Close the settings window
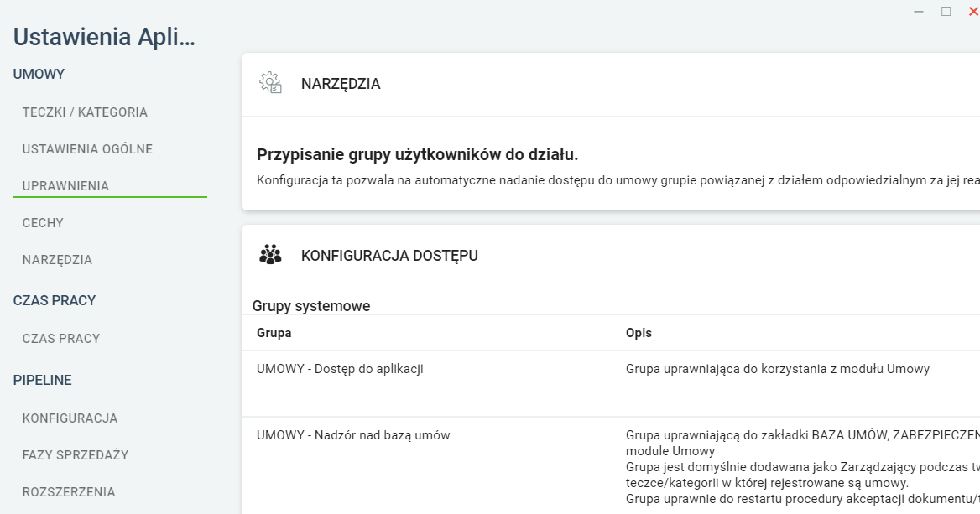The width and height of the screenshot is (980, 514). click(x=973, y=11)
